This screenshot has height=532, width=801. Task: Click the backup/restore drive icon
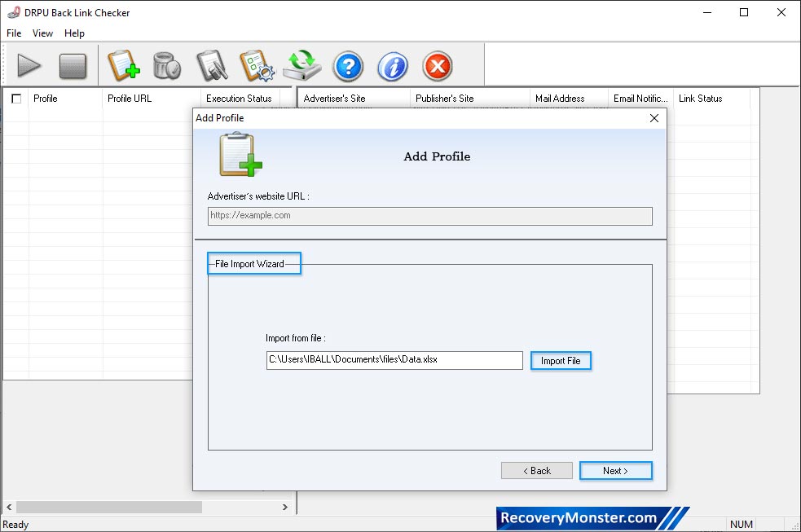302,66
